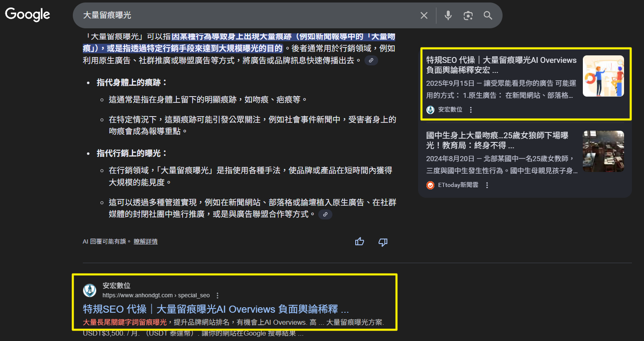Click the link icon after the marketing bullet
This screenshot has width=644, height=341.
[x=325, y=214]
